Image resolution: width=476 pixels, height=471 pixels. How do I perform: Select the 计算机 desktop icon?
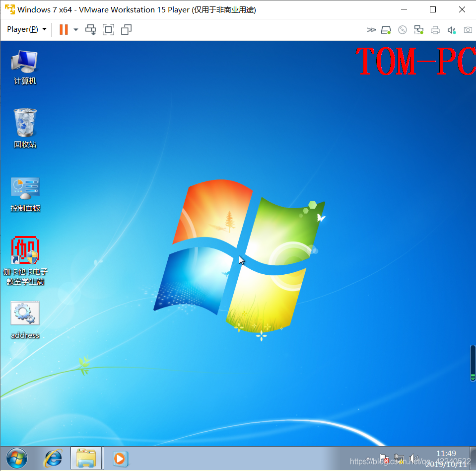pyautogui.click(x=25, y=68)
